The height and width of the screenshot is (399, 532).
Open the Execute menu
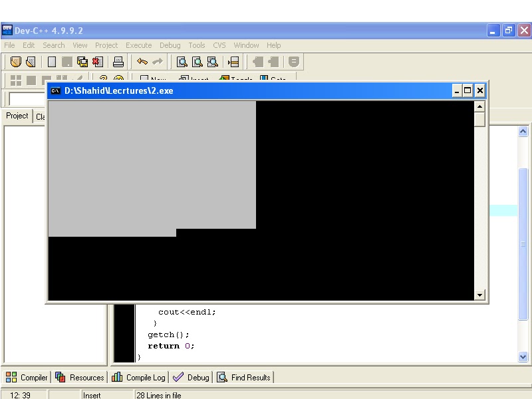(x=139, y=45)
